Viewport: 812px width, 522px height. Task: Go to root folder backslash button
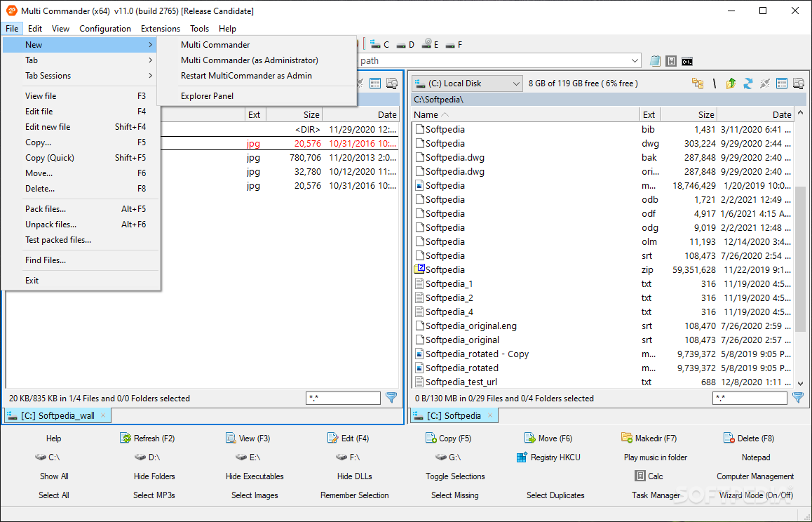point(714,83)
